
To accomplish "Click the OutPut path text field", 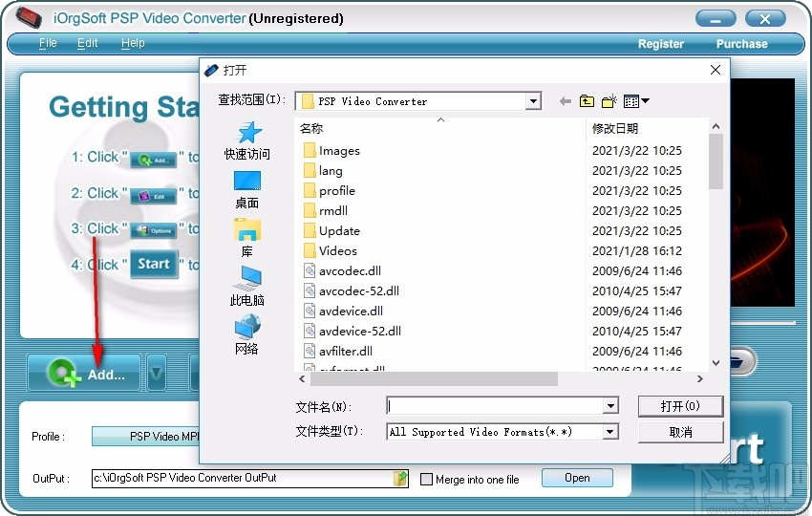I will 243,478.
